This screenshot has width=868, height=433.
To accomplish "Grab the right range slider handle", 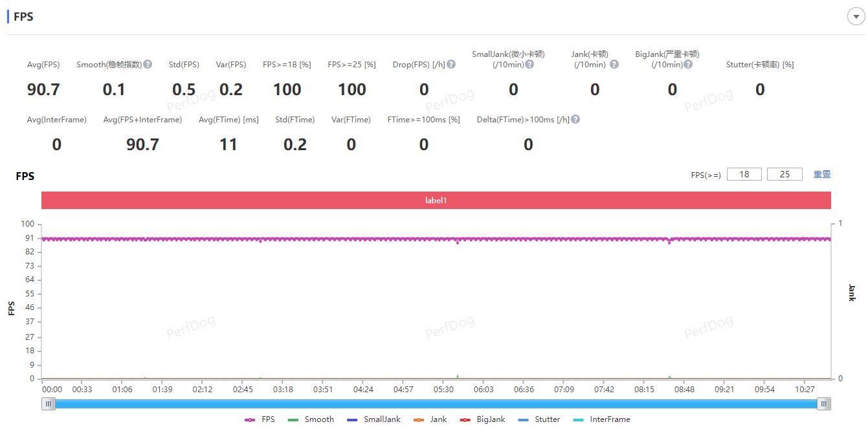I will pos(824,404).
